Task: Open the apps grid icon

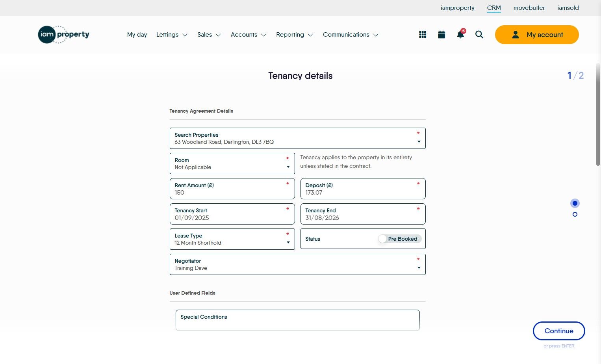Action: click(423, 35)
